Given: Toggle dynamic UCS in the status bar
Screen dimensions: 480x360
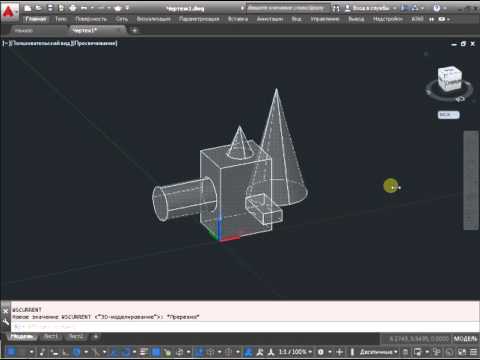Looking at the screenshot, I should click(x=200, y=352).
